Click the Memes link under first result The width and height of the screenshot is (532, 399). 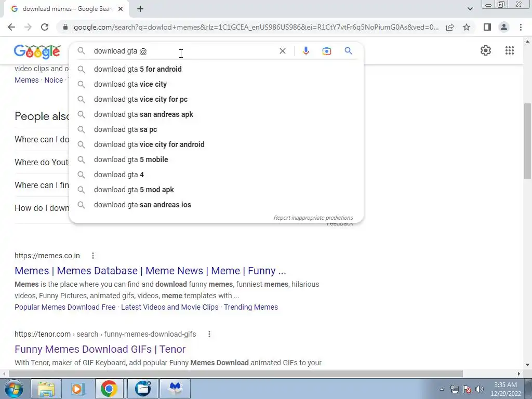click(26, 80)
